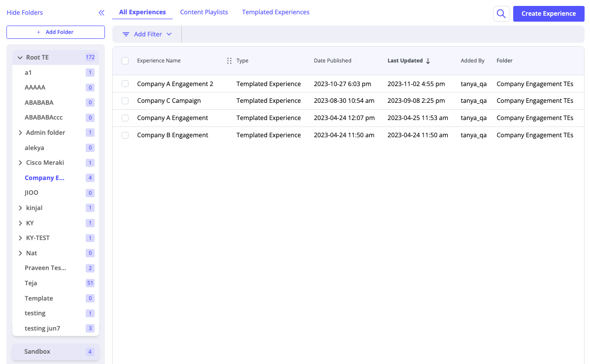Click the Last Updated sort arrow
This screenshot has width=590, height=364.
coord(428,61)
